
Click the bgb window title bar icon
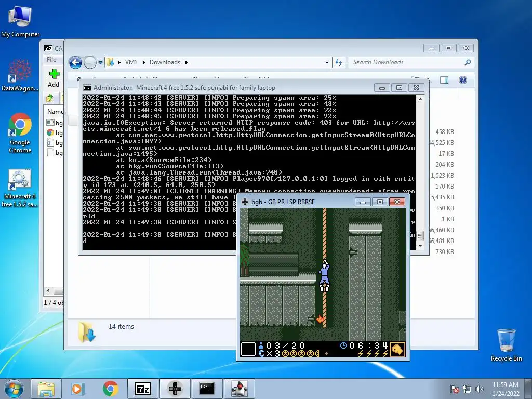tap(245, 202)
